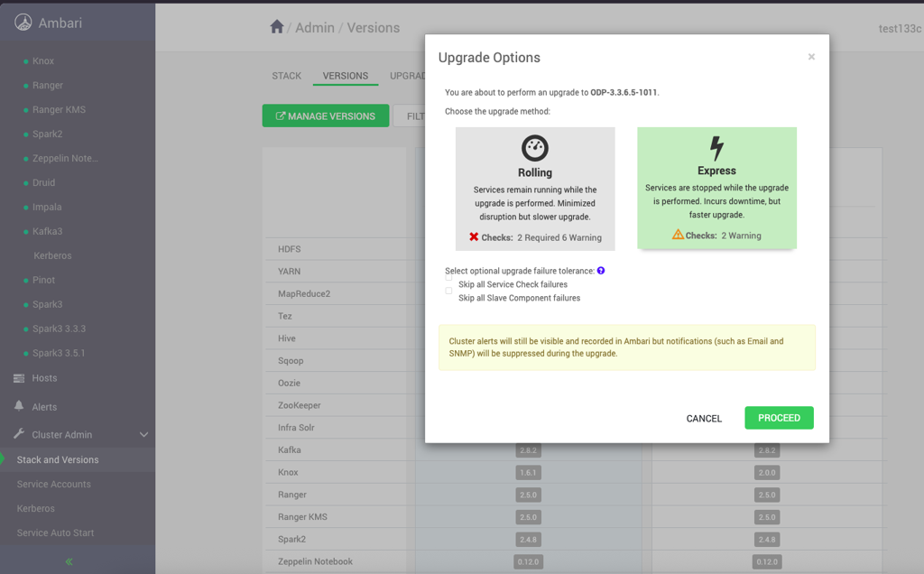Open Zeppelin Notebook service in sidebar
This screenshot has width=924, height=574.
[65, 159]
